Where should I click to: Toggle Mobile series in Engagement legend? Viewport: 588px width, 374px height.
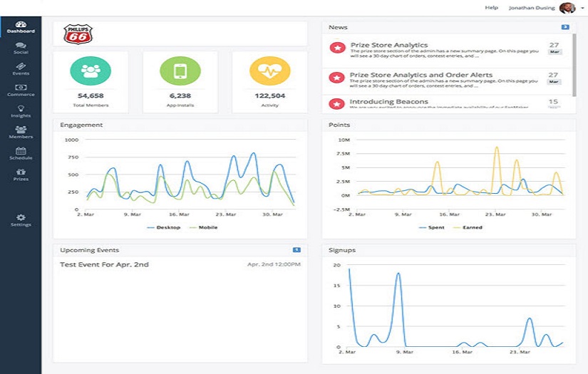[204, 227]
